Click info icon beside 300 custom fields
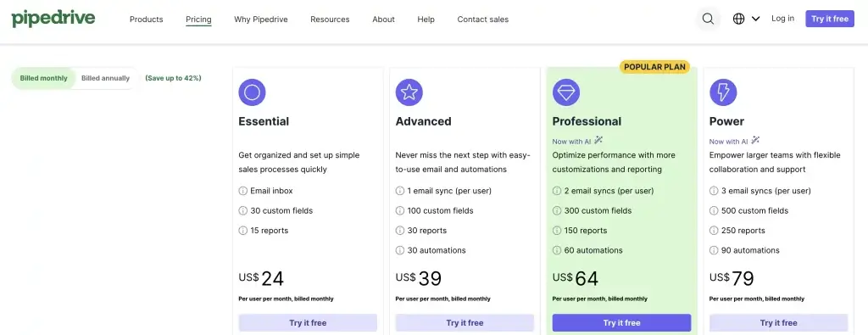The image size is (868, 335). 557,211
